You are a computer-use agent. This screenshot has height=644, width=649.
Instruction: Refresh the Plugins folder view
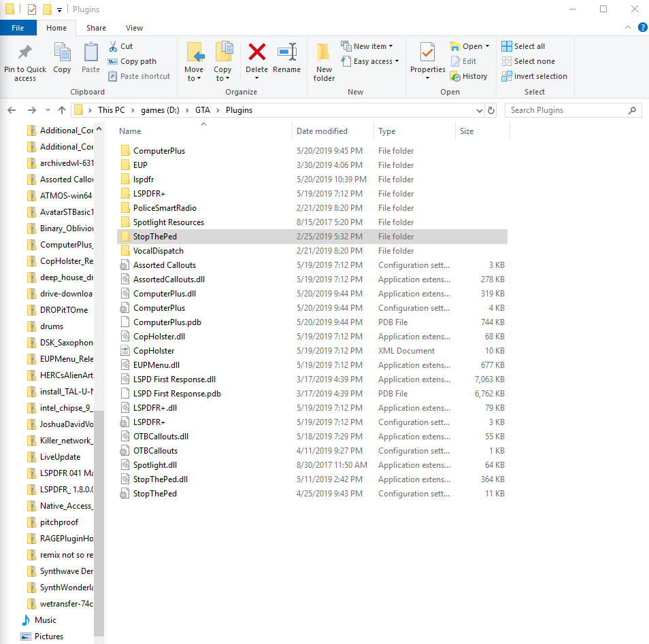click(491, 110)
